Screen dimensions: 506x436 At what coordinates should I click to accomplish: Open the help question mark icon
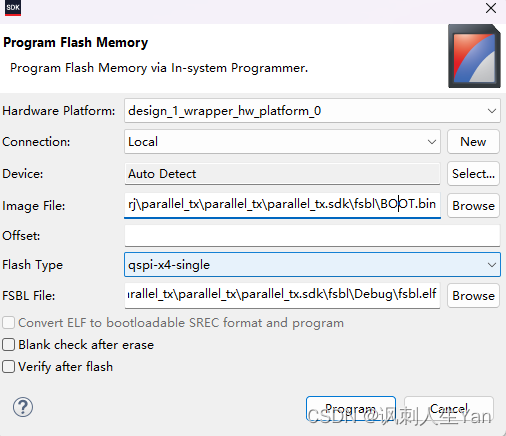23,407
